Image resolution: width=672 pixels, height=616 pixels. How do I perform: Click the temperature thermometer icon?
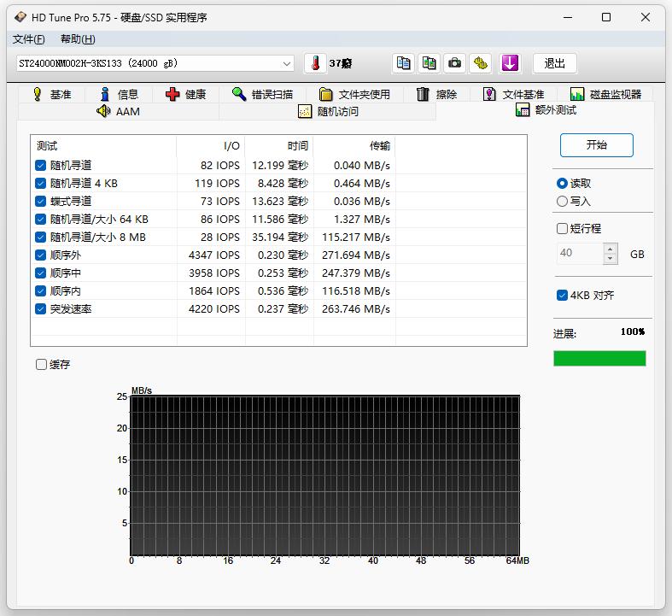(315, 63)
